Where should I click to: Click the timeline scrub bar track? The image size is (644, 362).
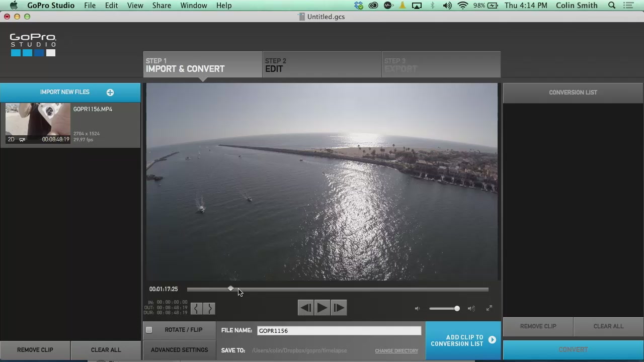pos(338,289)
